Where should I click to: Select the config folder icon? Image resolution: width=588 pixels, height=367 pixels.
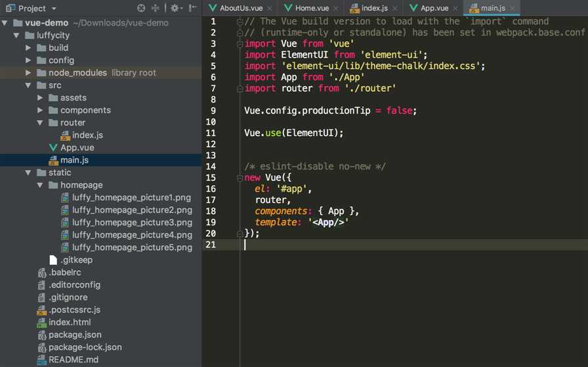pos(41,60)
